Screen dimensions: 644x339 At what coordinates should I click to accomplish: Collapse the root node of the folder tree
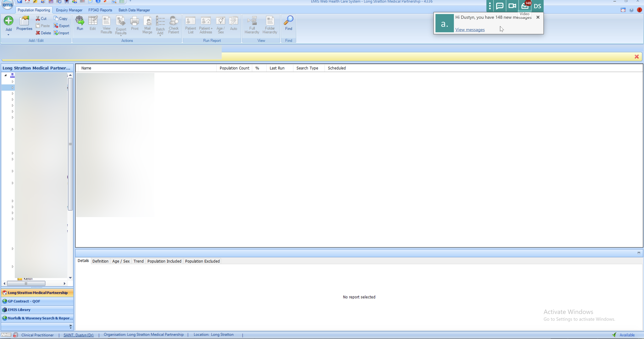tap(5, 75)
